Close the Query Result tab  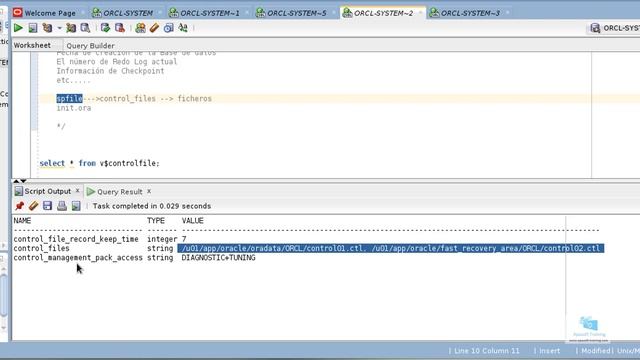149,191
